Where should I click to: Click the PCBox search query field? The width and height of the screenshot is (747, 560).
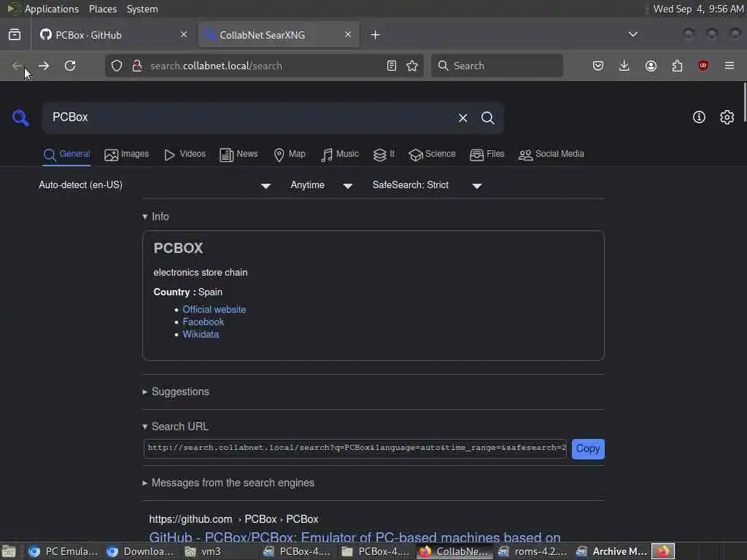248,117
